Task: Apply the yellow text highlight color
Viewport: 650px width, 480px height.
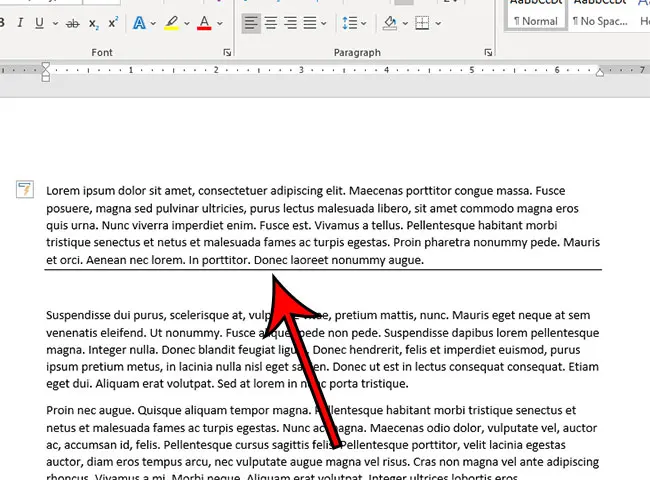Action: [171, 22]
